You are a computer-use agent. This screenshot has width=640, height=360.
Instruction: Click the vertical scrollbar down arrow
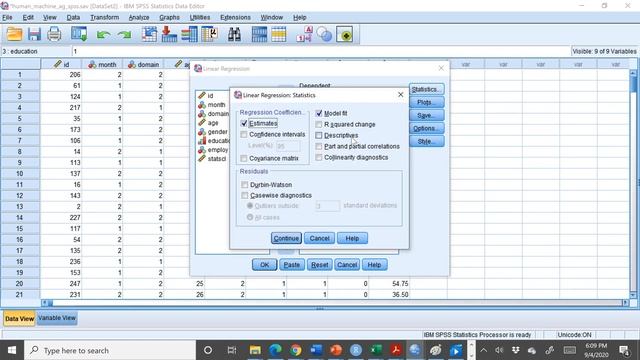pyautogui.click(x=633, y=295)
